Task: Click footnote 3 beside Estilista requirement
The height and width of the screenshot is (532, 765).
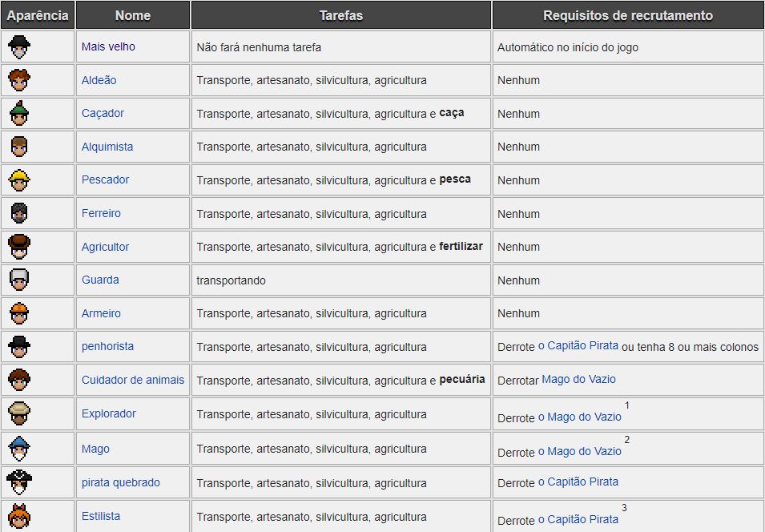Action: point(624,508)
